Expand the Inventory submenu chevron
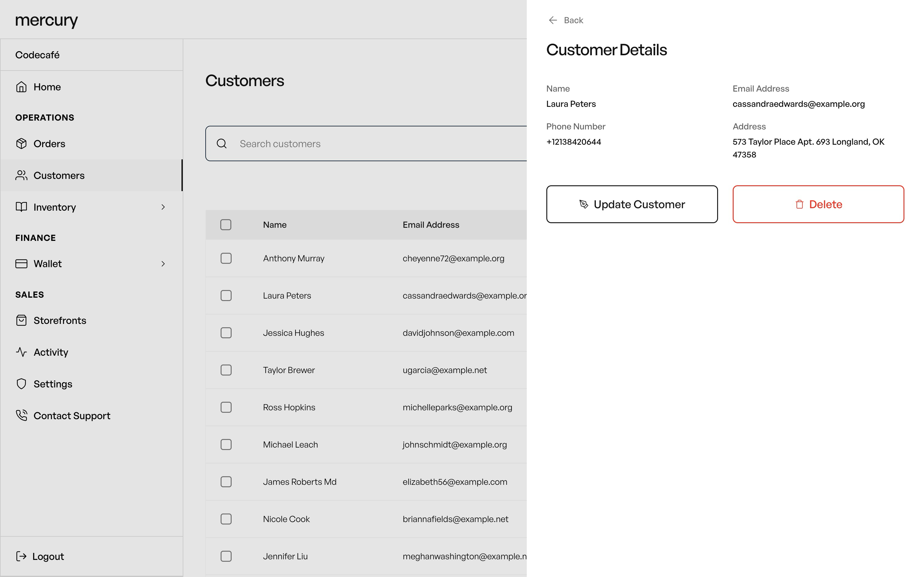 [163, 207]
